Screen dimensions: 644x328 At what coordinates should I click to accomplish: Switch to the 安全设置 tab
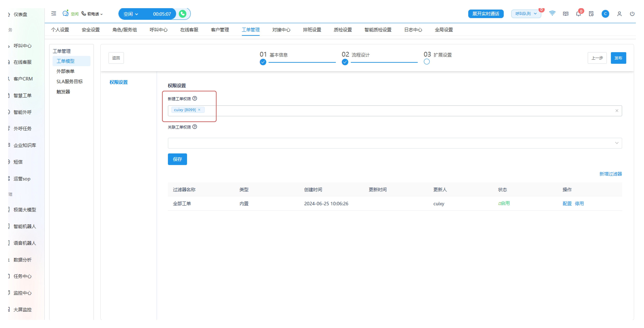pyautogui.click(x=90, y=30)
